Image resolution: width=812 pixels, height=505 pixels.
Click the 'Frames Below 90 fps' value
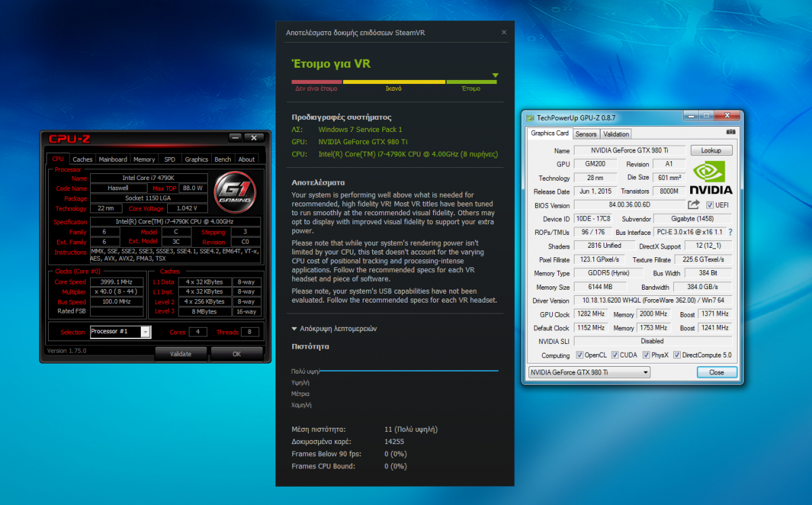tap(395, 454)
